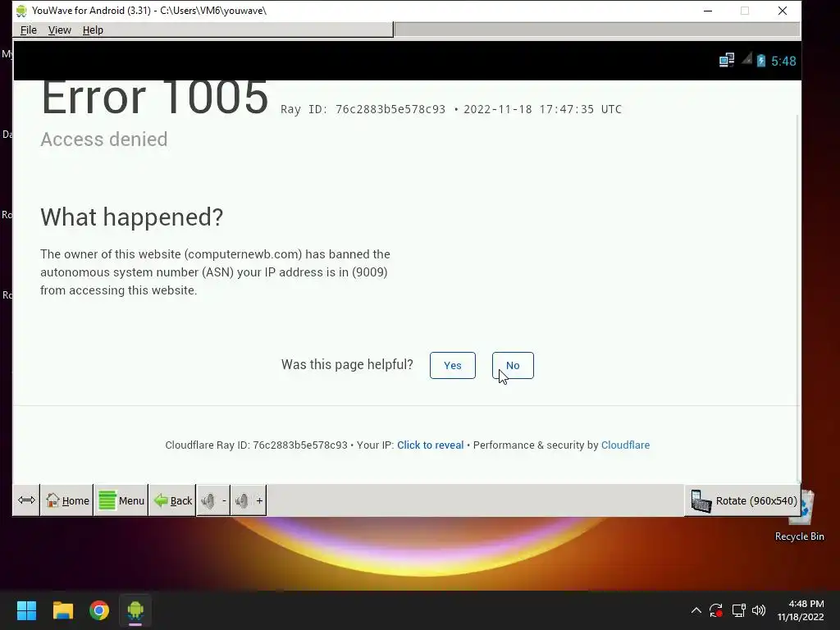
Task: Click the Android battery icon
Action: pyautogui.click(x=760, y=61)
